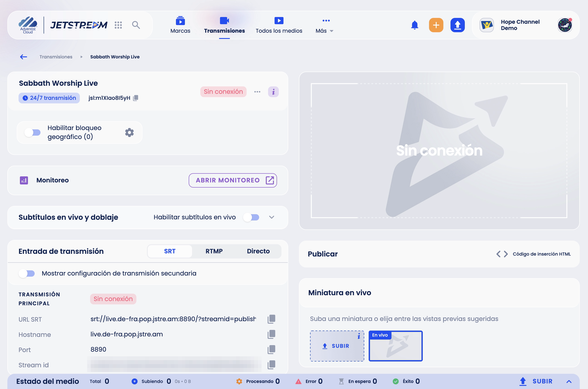Open the apps grid icon
Viewport: 588px width, 389px height.
tap(118, 25)
